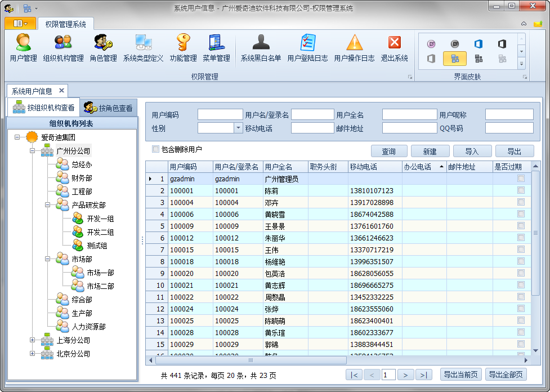Select the highlighted yellow skin in 界面皮肤

(455, 59)
